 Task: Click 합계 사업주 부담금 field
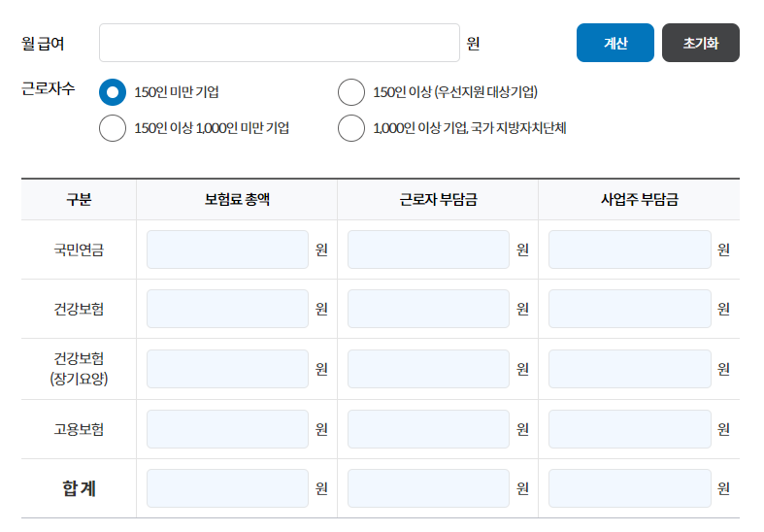(x=629, y=488)
